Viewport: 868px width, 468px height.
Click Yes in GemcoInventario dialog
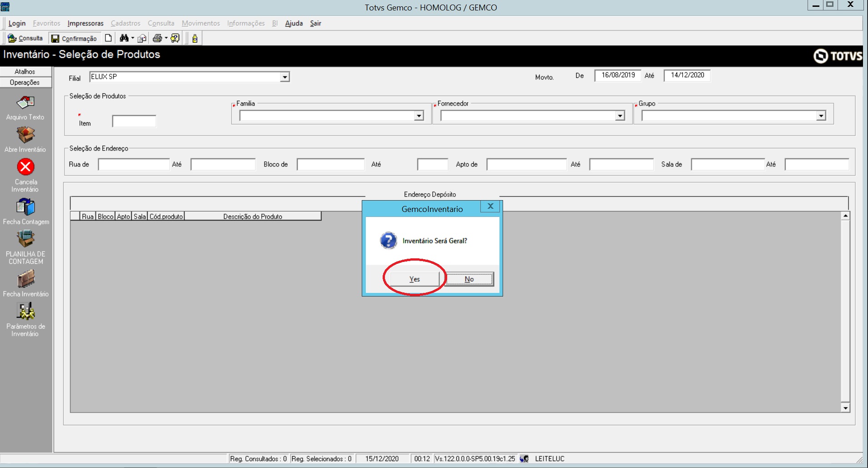pyautogui.click(x=414, y=279)
